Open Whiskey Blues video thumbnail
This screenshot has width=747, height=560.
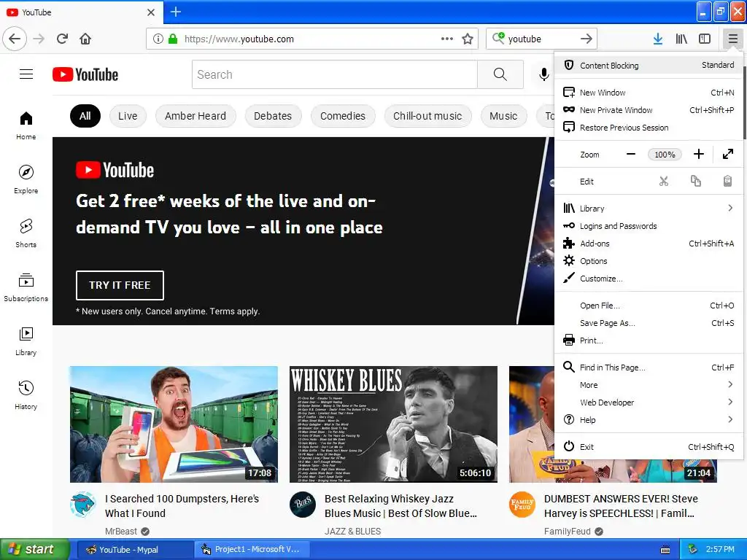click(x=393, y=424)
